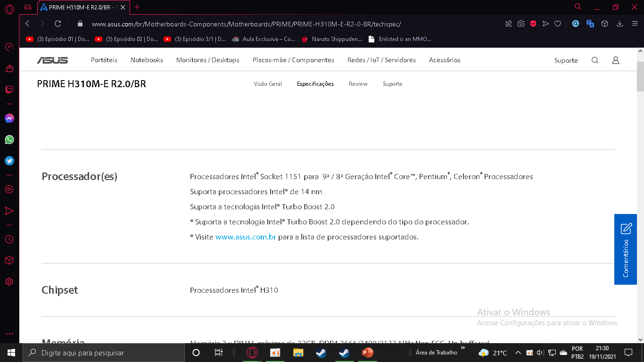Open Twitter in the sidebar
Viewport: 644px width, 362px height.
click(x=9, y=161)
